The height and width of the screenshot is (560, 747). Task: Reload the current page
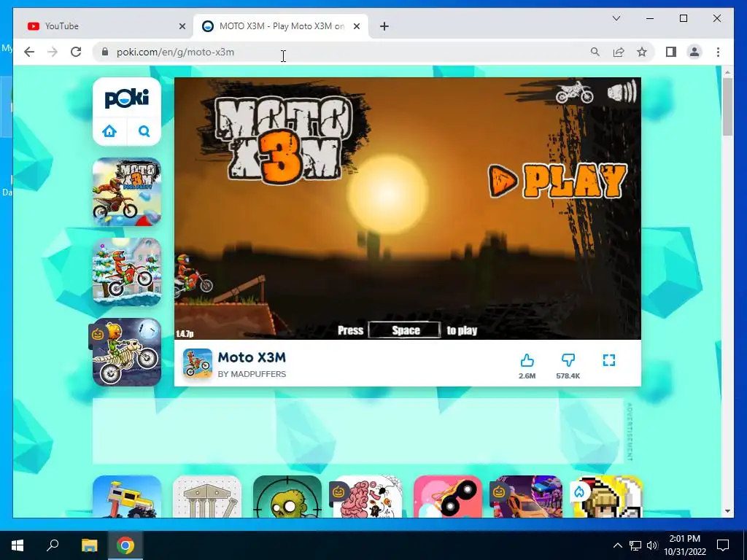(76, 52)
